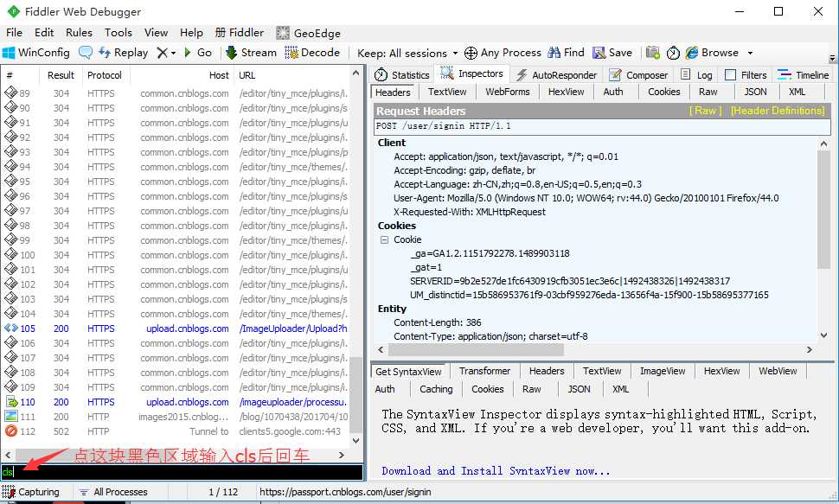Viewport: 839px width, 504px height.
Task: Open the View menu
Action: point(156,33)
